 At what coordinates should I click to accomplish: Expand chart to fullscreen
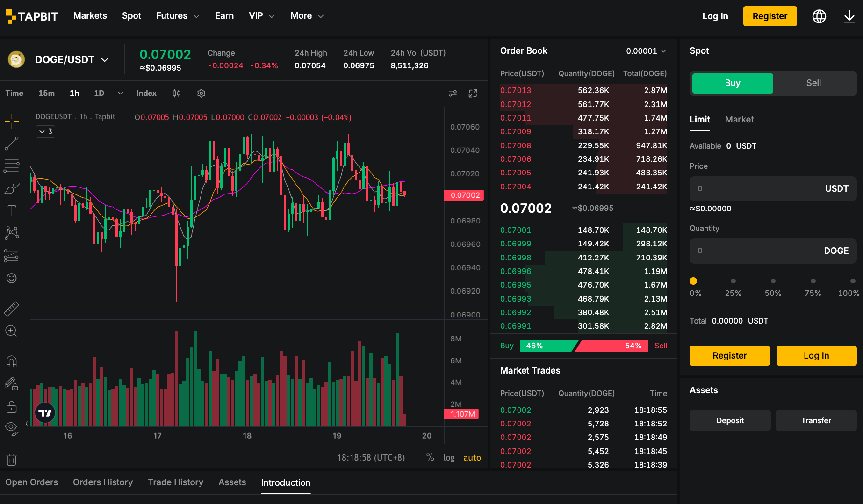(473, 94)
